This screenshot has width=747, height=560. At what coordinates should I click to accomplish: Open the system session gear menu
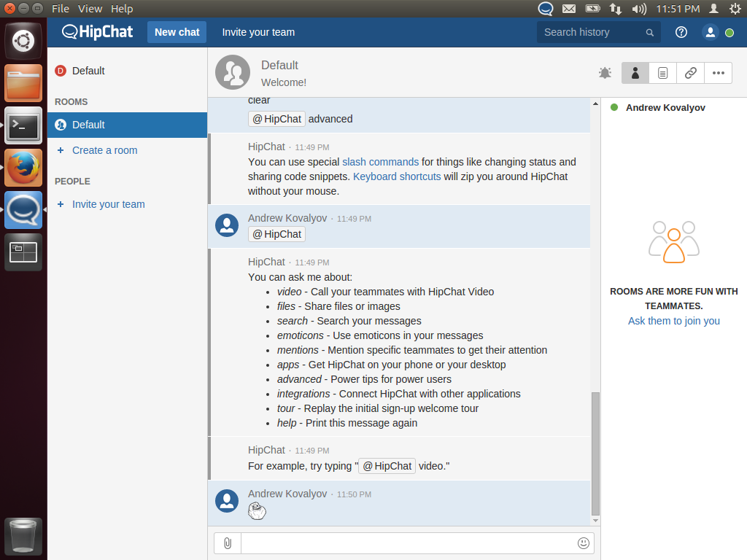point(735,9)
